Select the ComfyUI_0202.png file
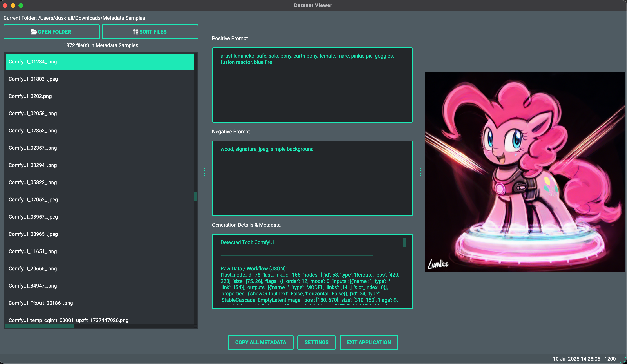 coord(30,96)
